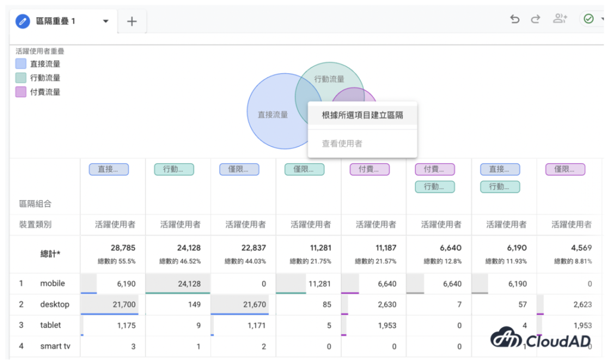Click the purple 付費流量 legend swatch
Screen dimensions: 610x364
click(x=21, y=92)
